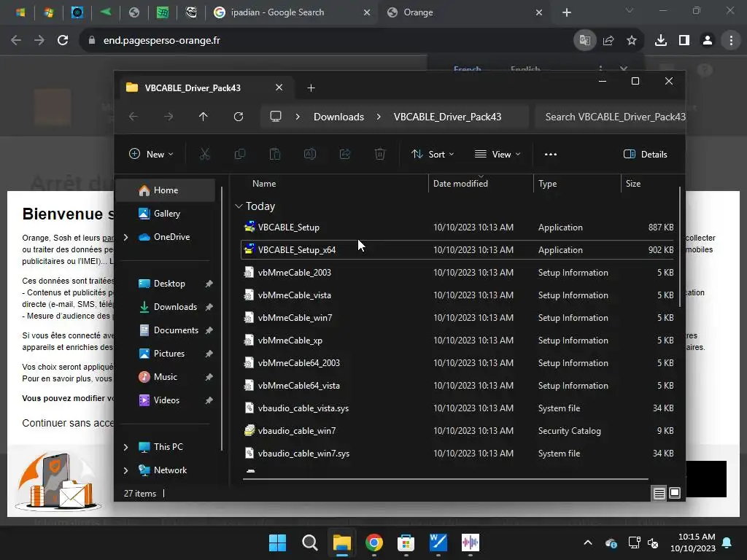747x560 pixels.
Task: Select the VBCABLE_Setup_x64 application file
Action: point(457,249)
